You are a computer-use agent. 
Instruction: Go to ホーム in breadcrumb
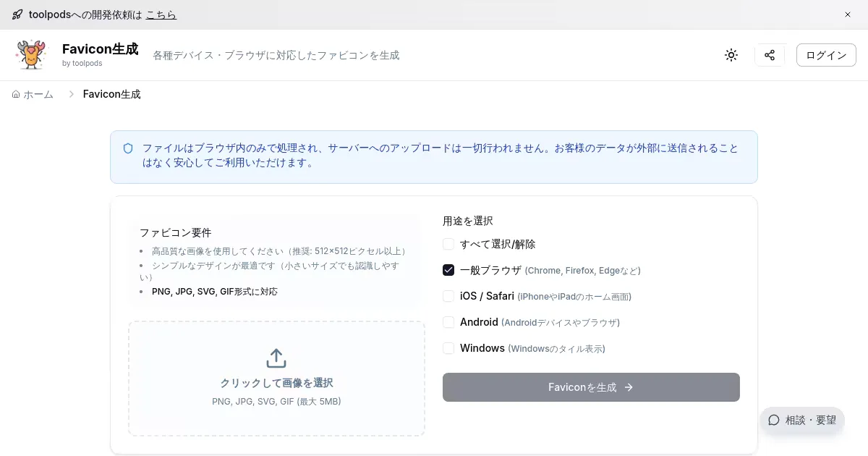point(38,94)
